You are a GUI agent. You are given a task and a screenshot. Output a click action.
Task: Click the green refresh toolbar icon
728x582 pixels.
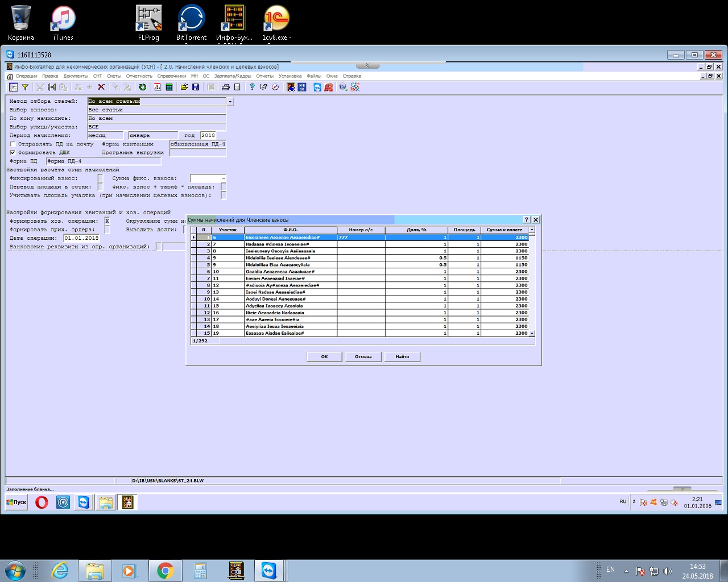pos(143,87)
